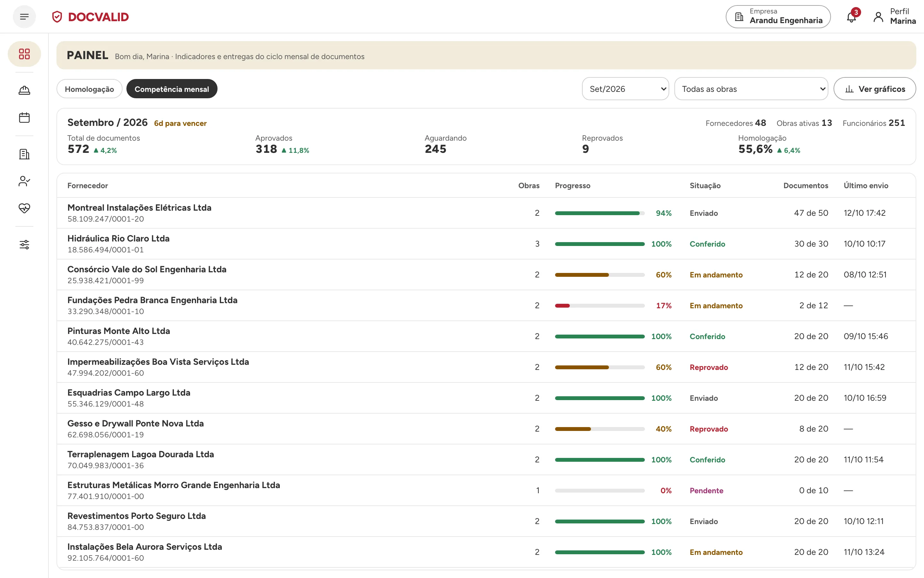The image size is (924, 578).
Task: Open the heart pulse sidebar icon
Action: (x=24, y=208)
